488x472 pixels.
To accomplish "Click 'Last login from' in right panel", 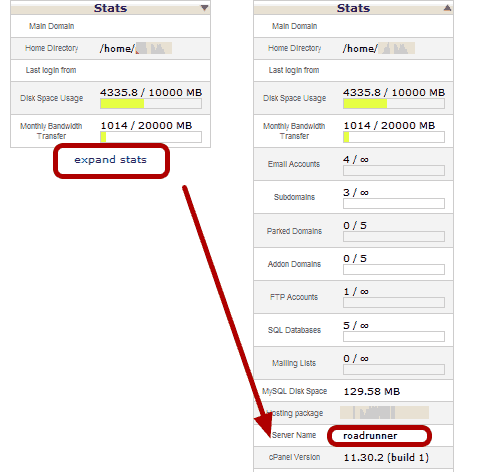I will (294, 70).
